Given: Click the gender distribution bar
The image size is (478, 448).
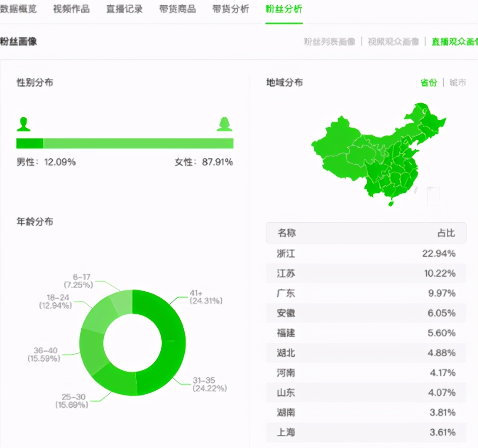Looking at the screenshot, I should 125,142.
